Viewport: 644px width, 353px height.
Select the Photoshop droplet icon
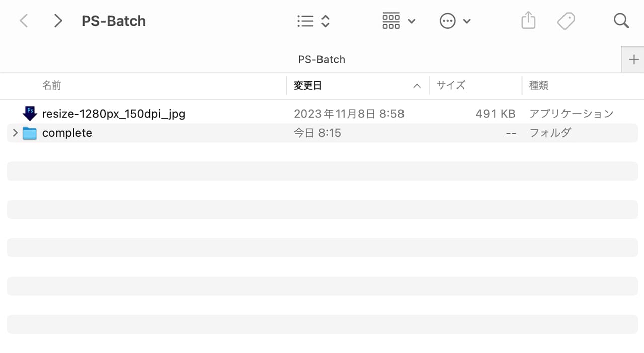pos(30,114)
